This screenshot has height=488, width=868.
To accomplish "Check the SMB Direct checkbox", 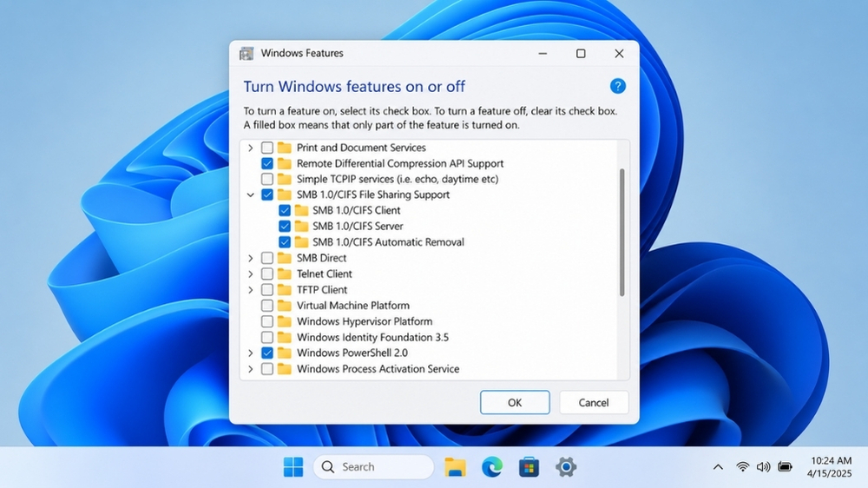I will (x=266, y=258).
